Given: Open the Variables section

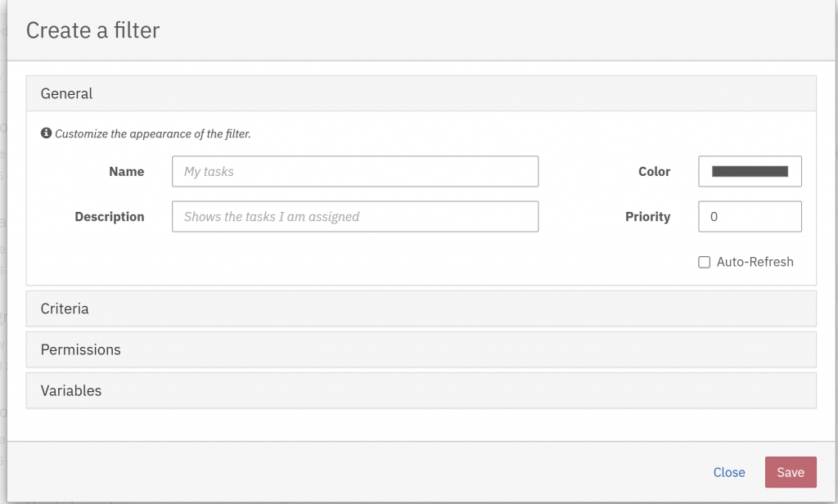Looking at the screenshot, I should pos(71,390).
